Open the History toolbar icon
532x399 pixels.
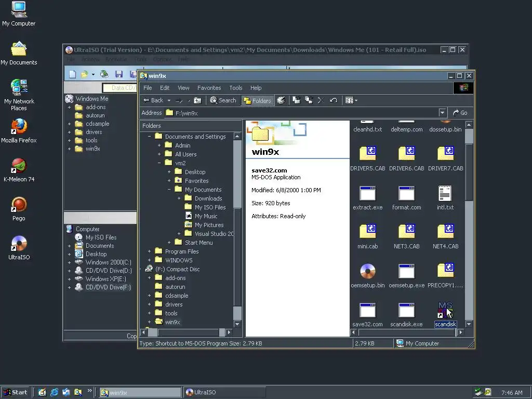coord(281,100)
